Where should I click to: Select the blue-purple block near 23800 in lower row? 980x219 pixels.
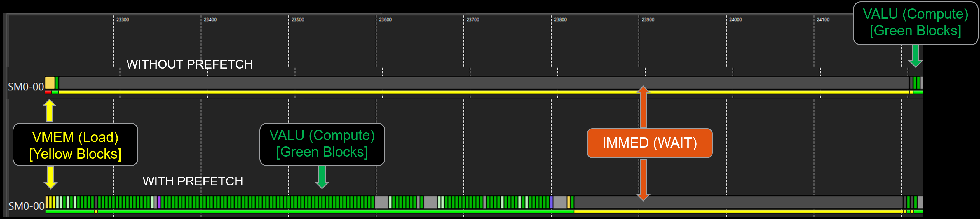point(551,202)
